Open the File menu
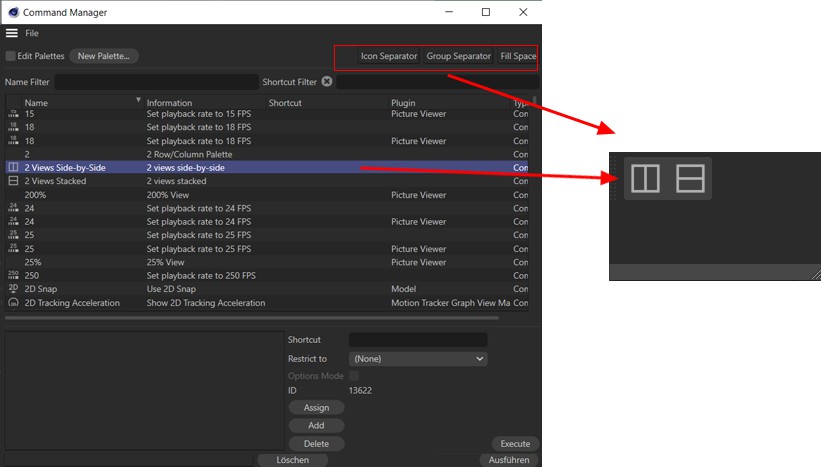 32,33
